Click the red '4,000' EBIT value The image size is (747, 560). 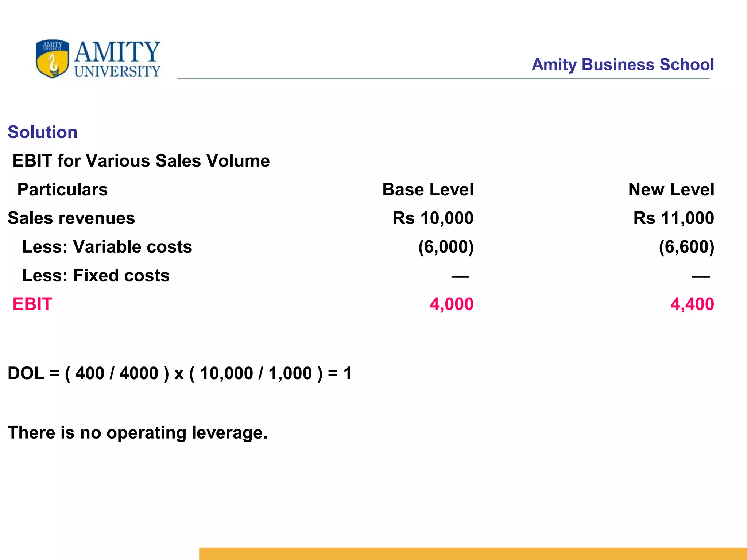pyautogui.click(x=452, y=304)
